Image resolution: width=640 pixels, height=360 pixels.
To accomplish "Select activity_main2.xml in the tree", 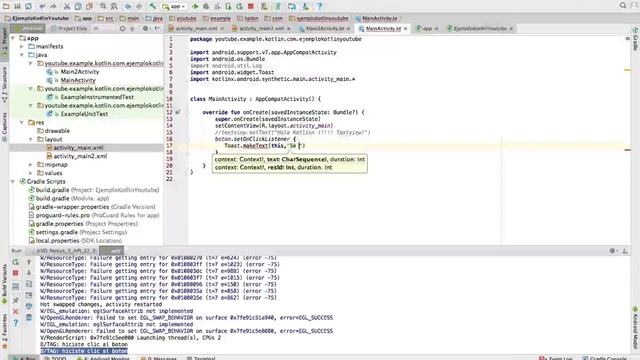I will [x=80, y=156].
